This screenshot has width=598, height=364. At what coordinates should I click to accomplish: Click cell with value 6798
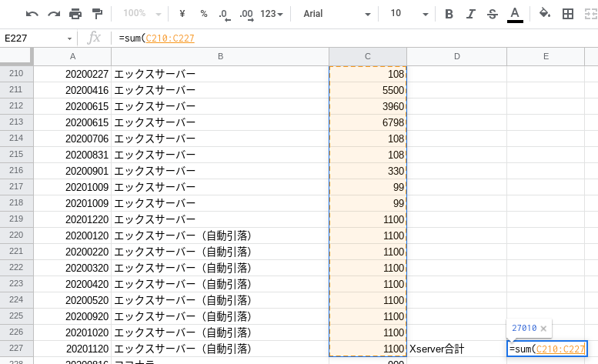click(x=368, y=122)
